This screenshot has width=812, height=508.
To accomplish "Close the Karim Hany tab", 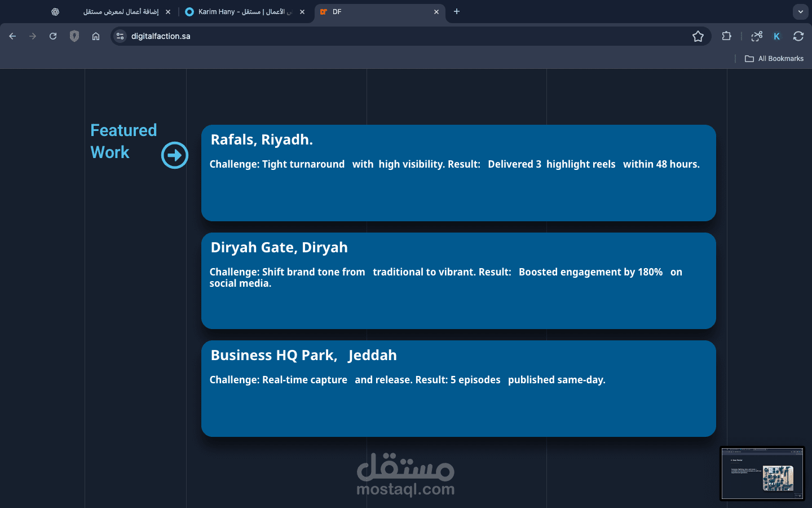I will point(302,12).
